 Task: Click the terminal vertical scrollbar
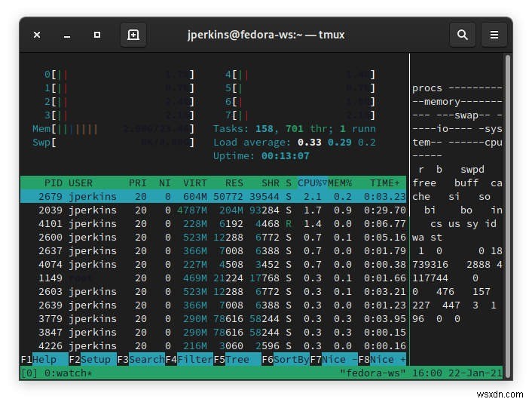tap(508, 216)
